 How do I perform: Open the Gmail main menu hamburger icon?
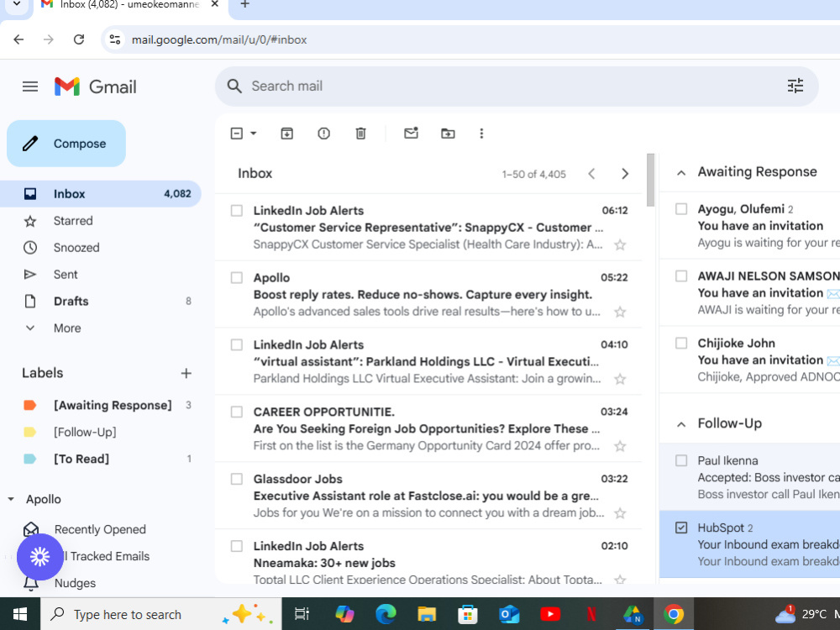click(x=30, y=87)
